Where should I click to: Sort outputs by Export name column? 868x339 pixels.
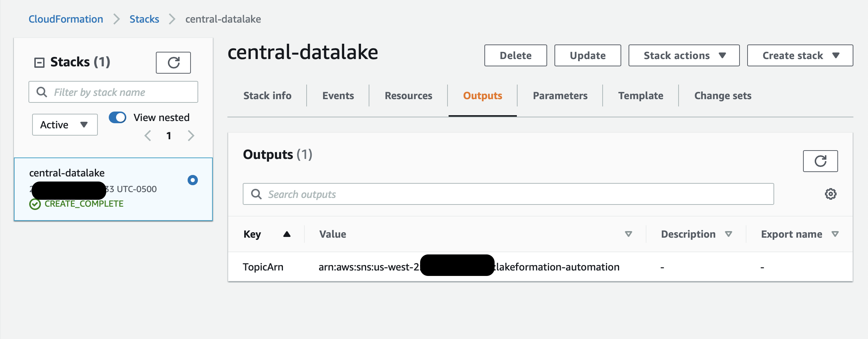click(x=835, y=234)
